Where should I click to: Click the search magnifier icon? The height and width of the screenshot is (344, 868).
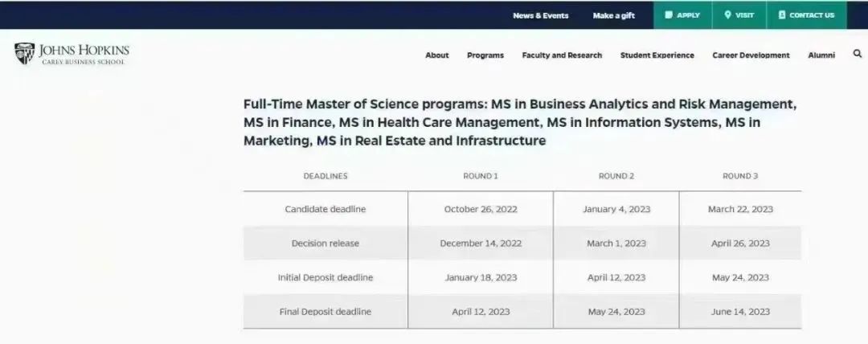(858, 55)
